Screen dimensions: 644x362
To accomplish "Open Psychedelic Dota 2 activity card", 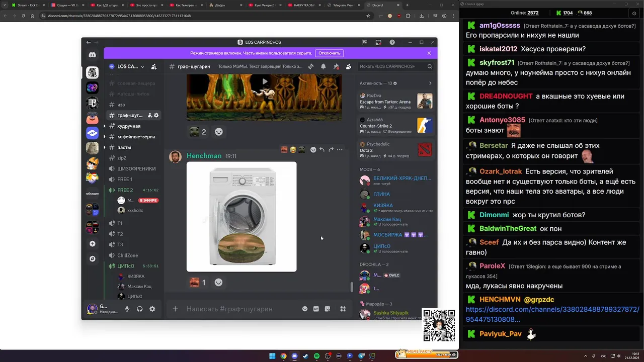I will (x=396, y=150).
